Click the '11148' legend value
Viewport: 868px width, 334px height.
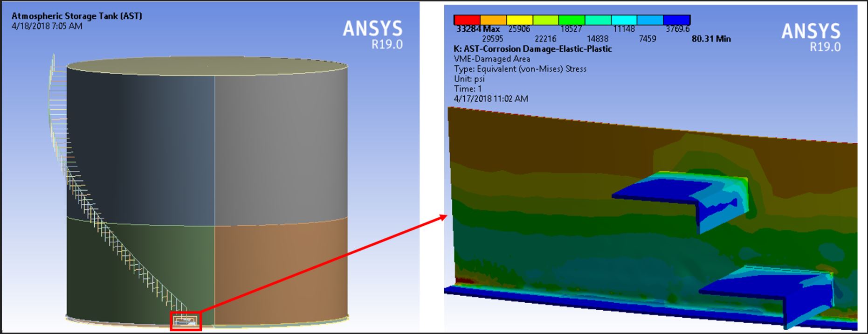tap(624, 29)
